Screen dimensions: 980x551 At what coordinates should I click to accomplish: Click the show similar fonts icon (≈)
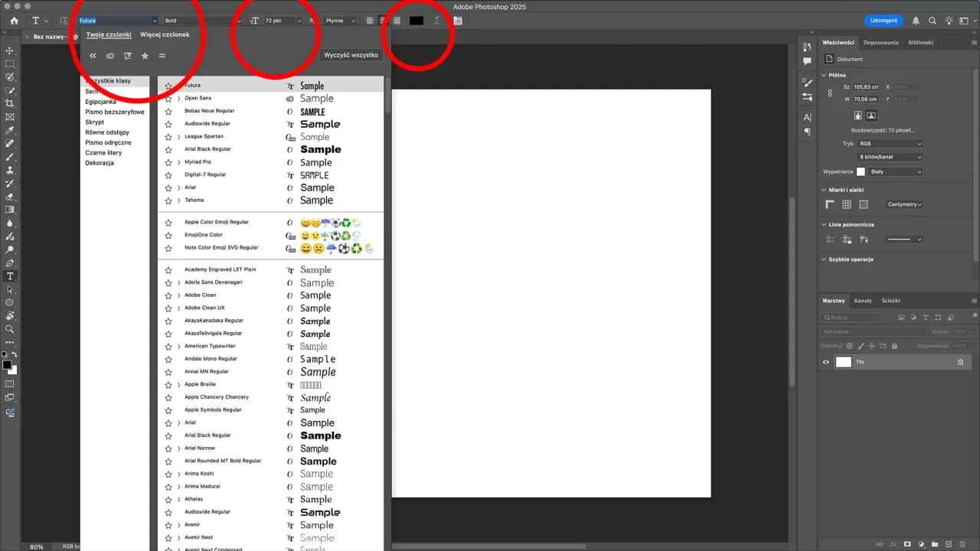(163, 55)
